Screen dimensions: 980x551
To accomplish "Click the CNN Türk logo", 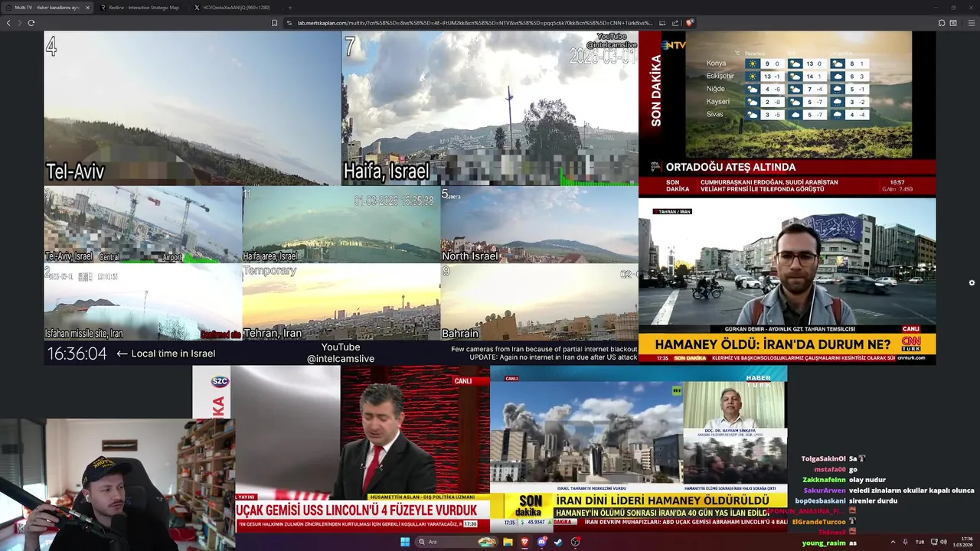I will point(911,342).
